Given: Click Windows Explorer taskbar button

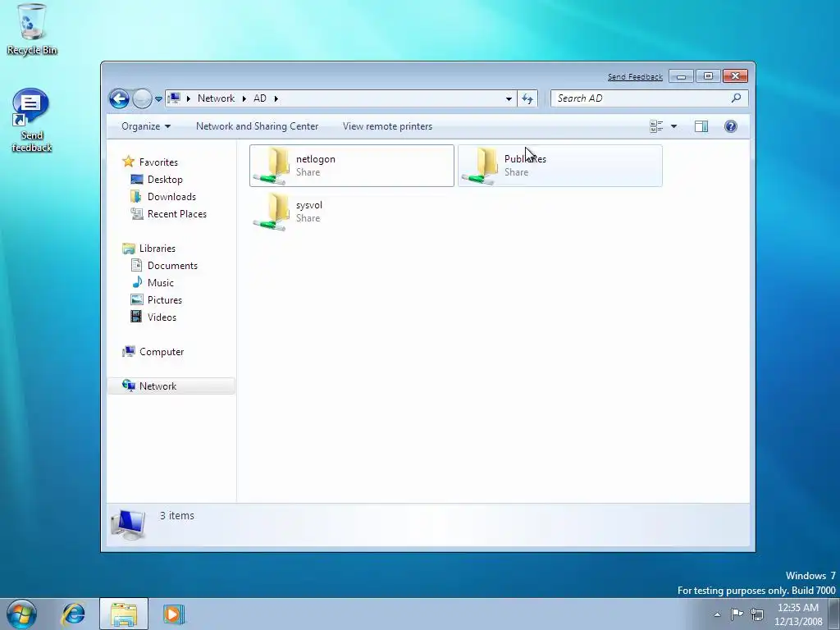Looking at the screenshot, I should click(124, 614).
